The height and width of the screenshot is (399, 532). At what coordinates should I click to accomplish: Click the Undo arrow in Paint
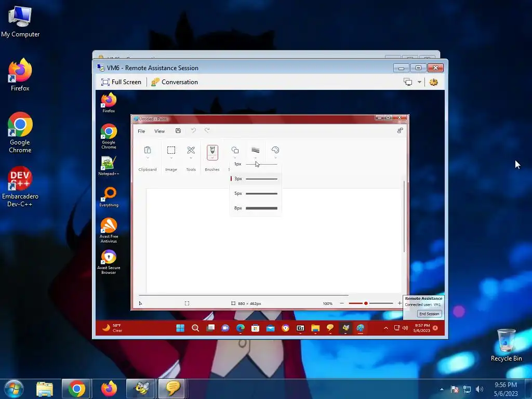point(193,130)
